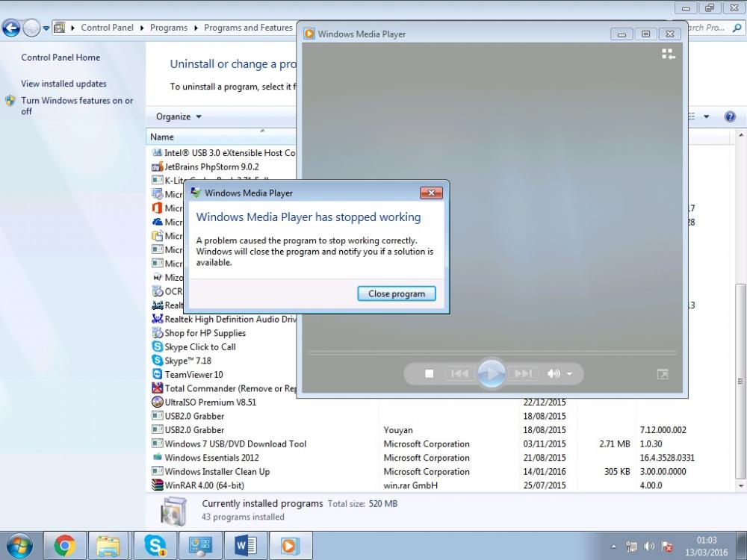This screenshot has height=560, width=747.
Task: Click the program list vertical scrollbar
Action: click(x=740, y=381)
